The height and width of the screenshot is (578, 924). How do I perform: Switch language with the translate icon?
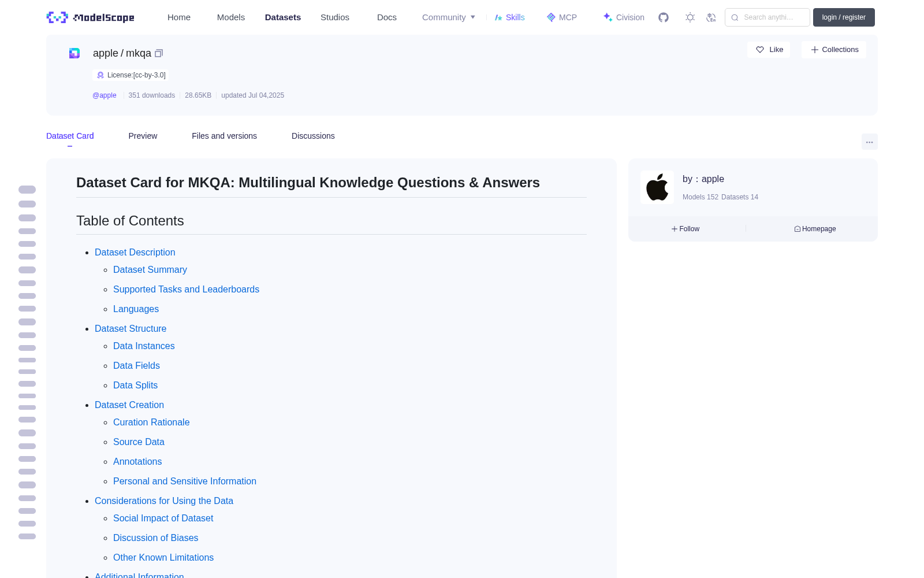tap(711, 17)
